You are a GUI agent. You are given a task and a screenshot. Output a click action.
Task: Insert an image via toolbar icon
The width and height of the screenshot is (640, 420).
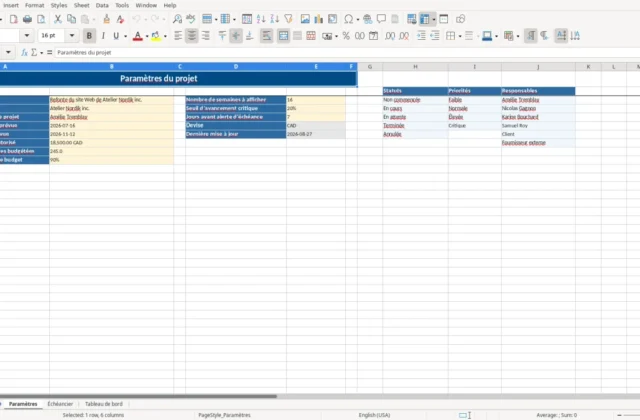pyautogui.click(x=305, y=19)
